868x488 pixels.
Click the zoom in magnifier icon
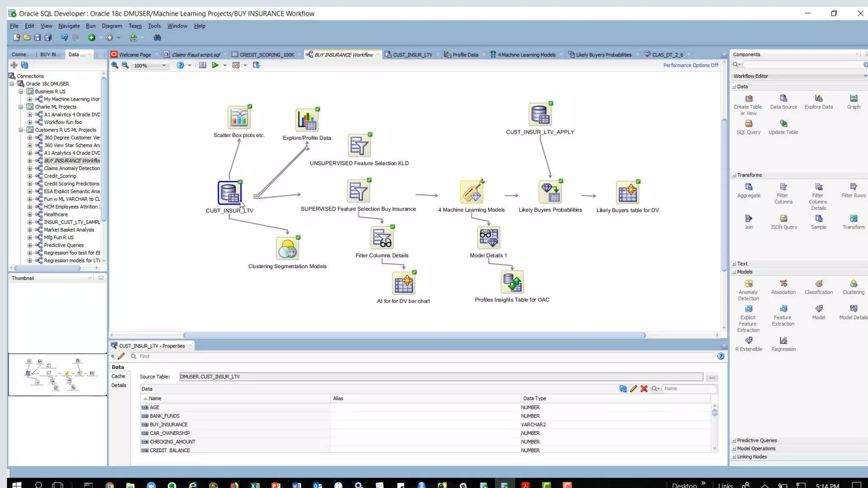point(115,65)
